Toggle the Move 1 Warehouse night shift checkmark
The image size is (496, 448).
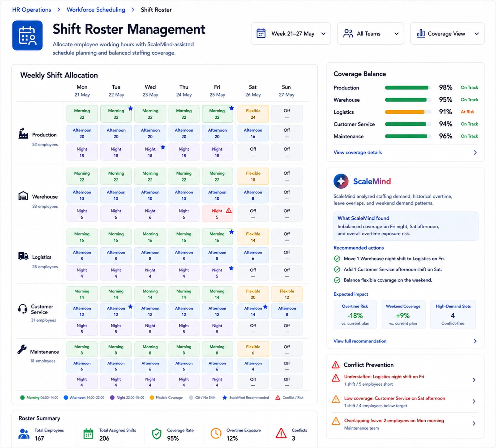click(x=337, y=258)
